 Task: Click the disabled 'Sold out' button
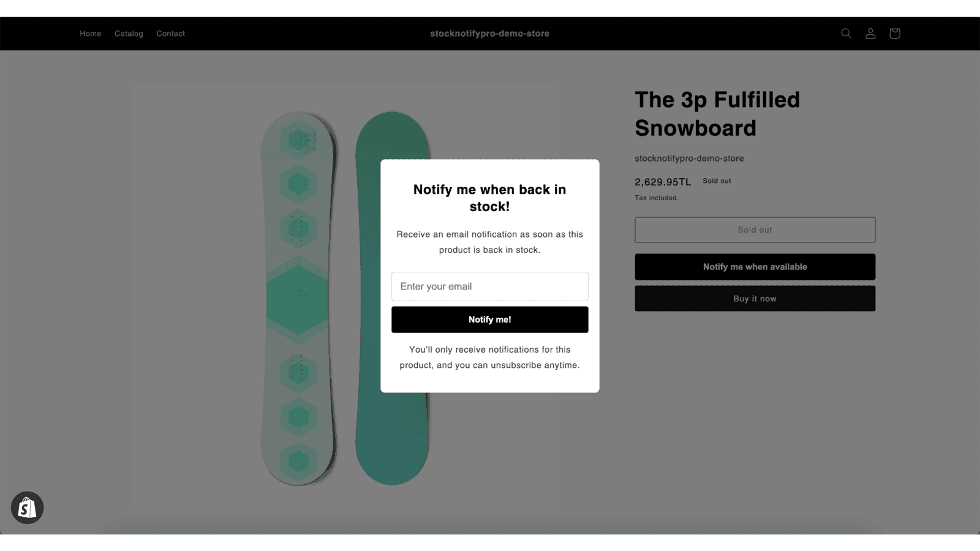(x=755, y=230)
